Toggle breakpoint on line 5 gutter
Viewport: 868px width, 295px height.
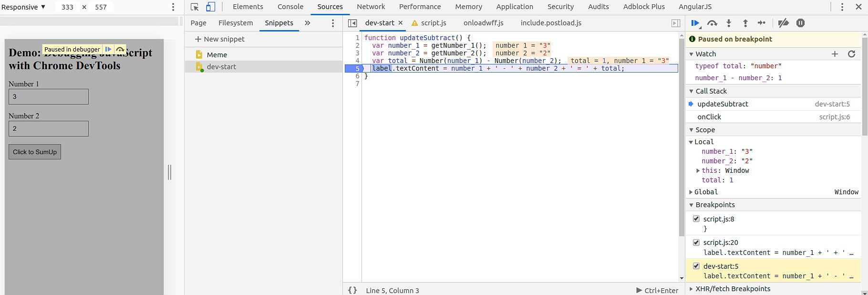[355, 68]
